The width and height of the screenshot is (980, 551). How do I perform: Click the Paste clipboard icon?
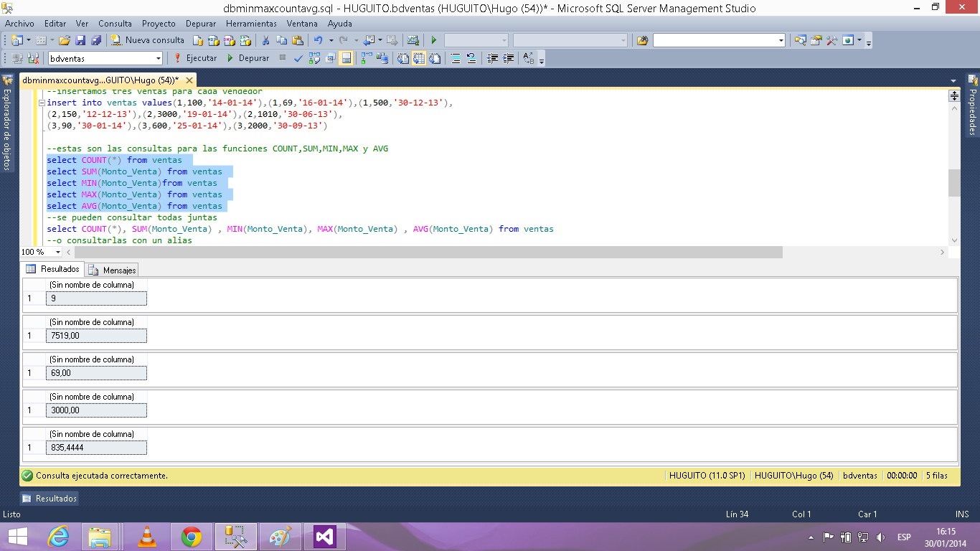[x=298, y=40]
